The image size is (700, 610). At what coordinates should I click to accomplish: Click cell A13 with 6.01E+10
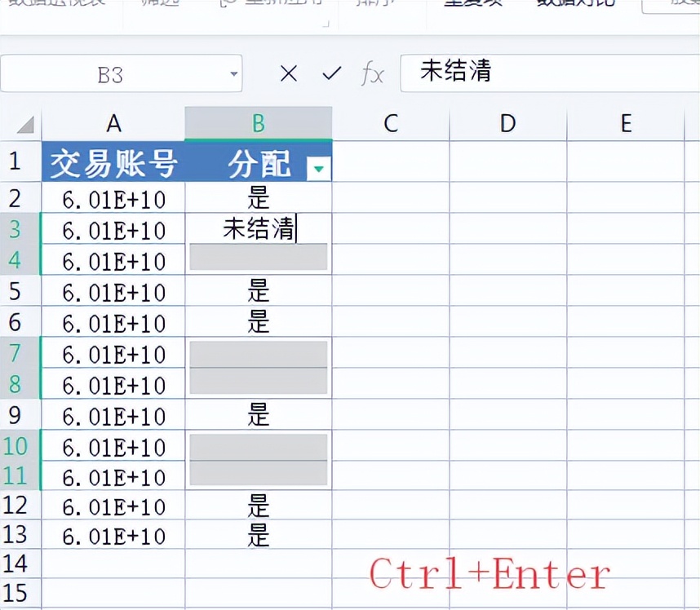(113, 535)
